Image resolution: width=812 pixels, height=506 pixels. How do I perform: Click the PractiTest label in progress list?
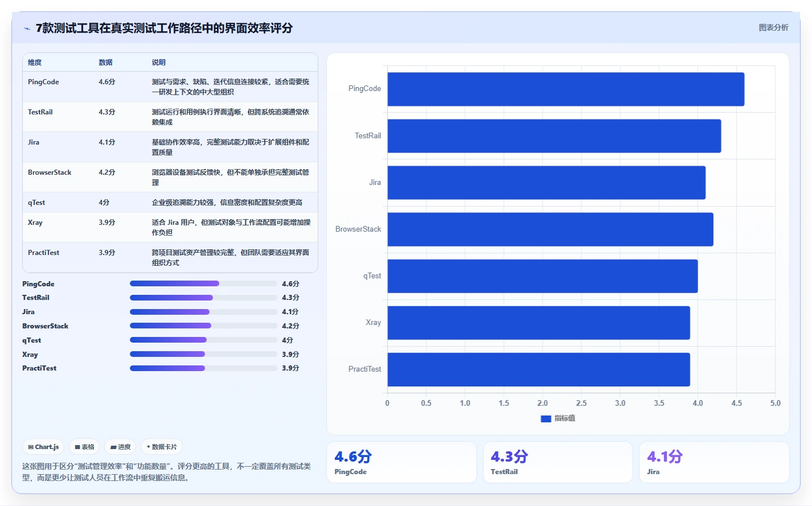tap(39, 368)
